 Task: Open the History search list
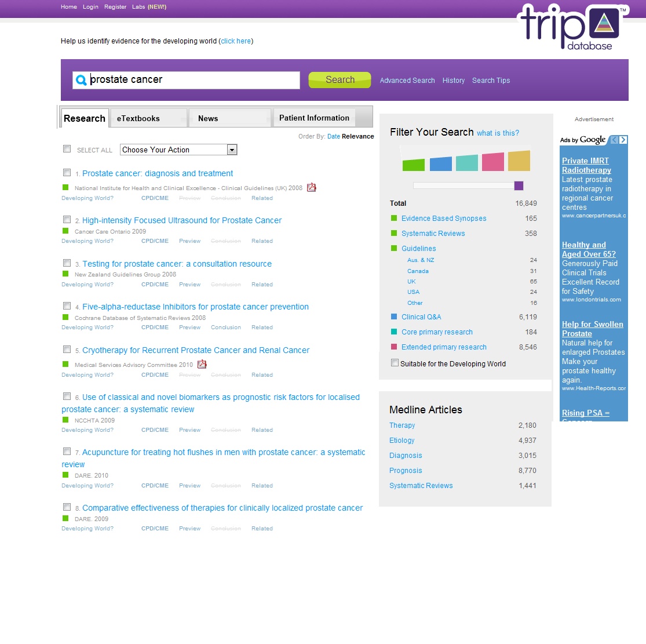point(453,81)
